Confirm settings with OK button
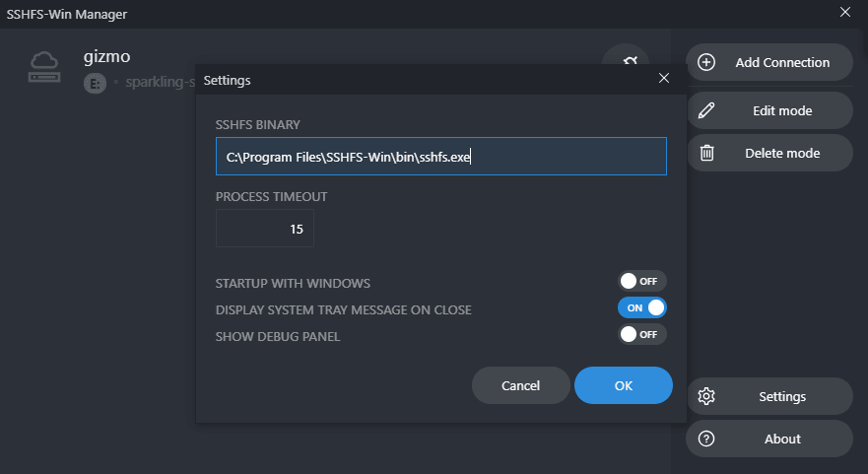The width and height of the screenshot is (868, 474). 624,385
